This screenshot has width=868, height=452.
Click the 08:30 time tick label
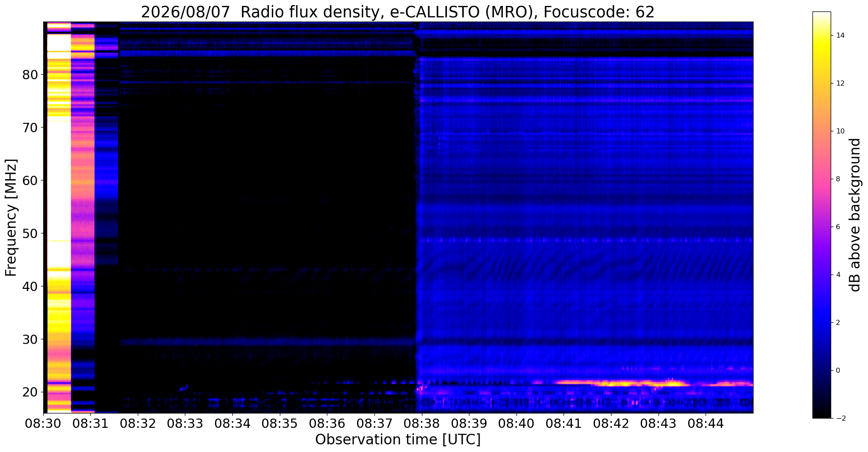coord(43,423)
